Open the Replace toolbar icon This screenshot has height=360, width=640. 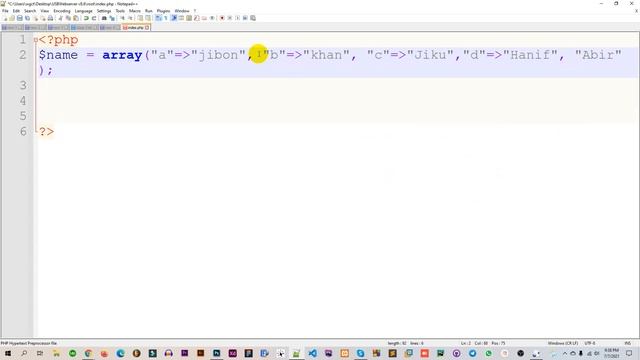(x=112, y=18)
